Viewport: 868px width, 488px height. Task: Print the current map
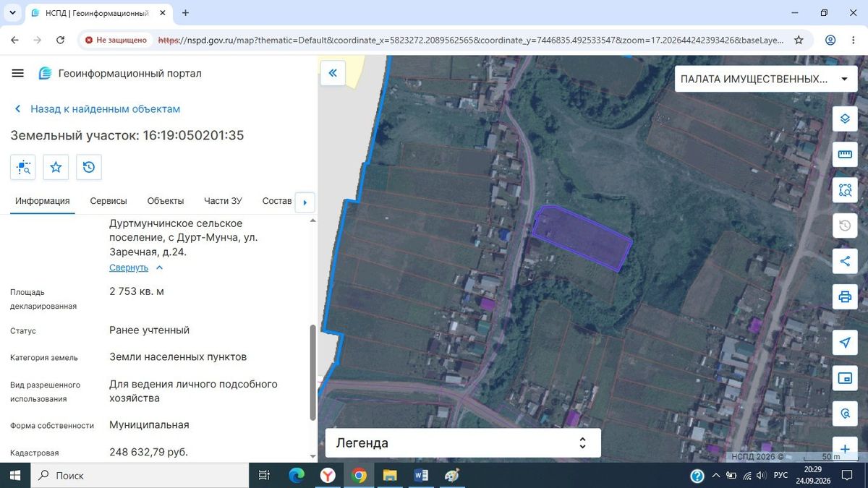pyautogui.click(x=845, y=296)
